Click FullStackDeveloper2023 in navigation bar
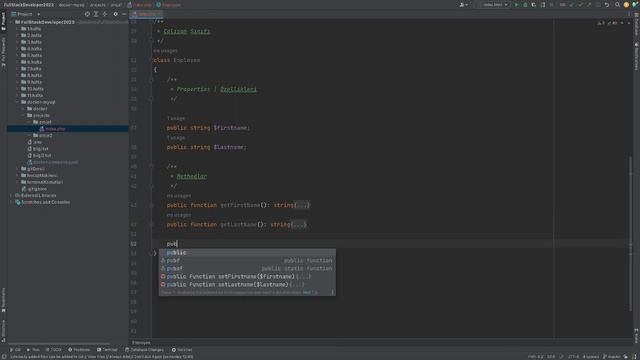This screenshot has width=640, height=360. coord(29,5)
